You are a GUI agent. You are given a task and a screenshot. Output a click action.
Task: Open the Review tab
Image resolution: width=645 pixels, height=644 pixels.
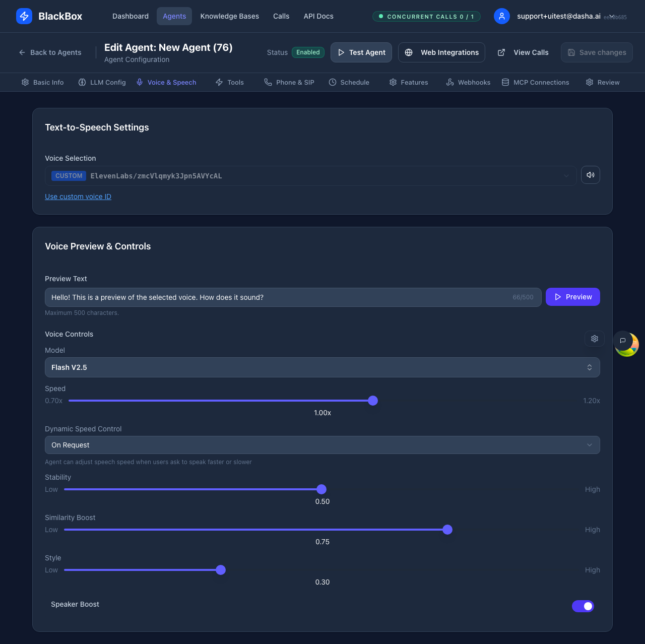pyautogui.click(x=603, y=82)
